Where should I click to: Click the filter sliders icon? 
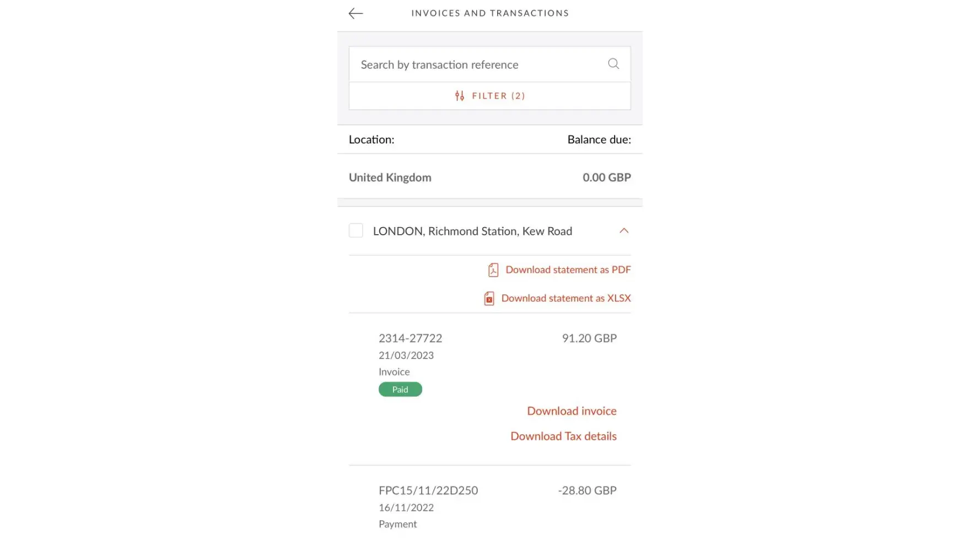click(460, 96)
